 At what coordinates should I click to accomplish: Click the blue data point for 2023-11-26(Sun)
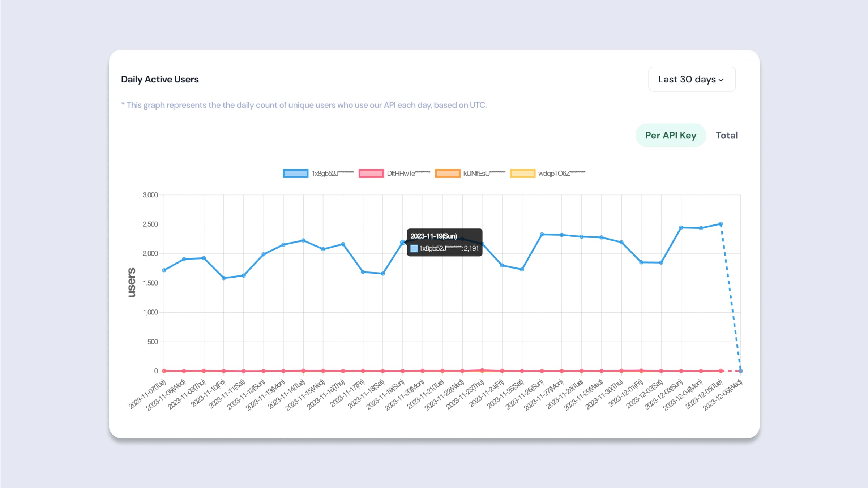point(542,234)
